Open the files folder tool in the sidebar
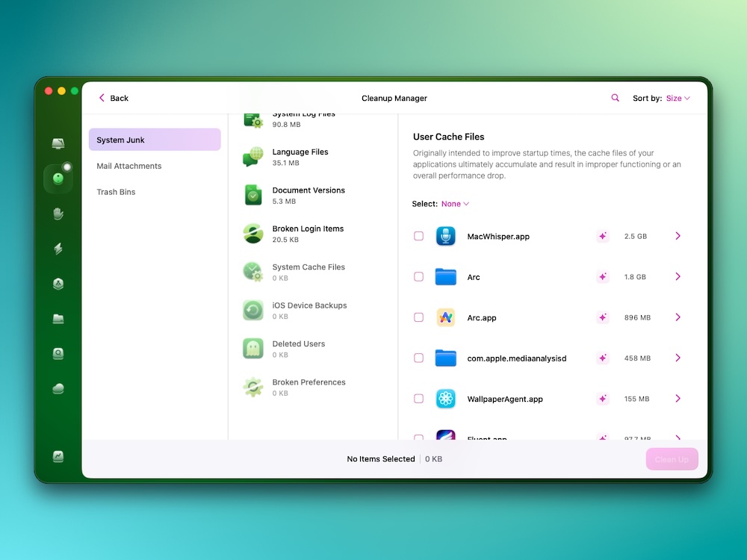The width and height of the screenshot is (747, 560). click(x=58, y=318)
